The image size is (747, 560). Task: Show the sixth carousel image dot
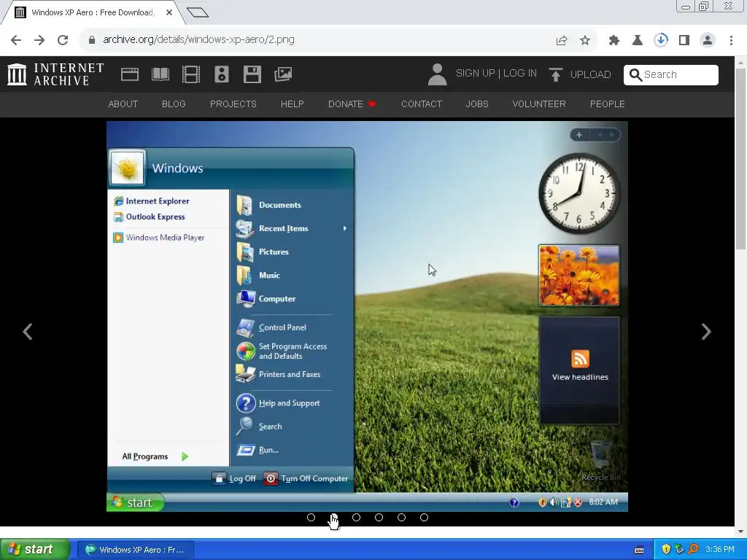click(424, 518)
